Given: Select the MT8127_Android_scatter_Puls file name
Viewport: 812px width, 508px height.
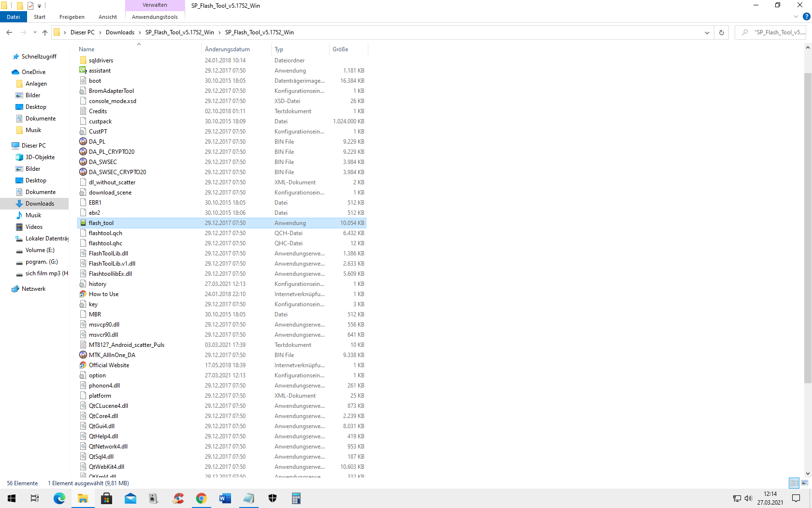Looking at the screenshot, I should coord(127,345).
